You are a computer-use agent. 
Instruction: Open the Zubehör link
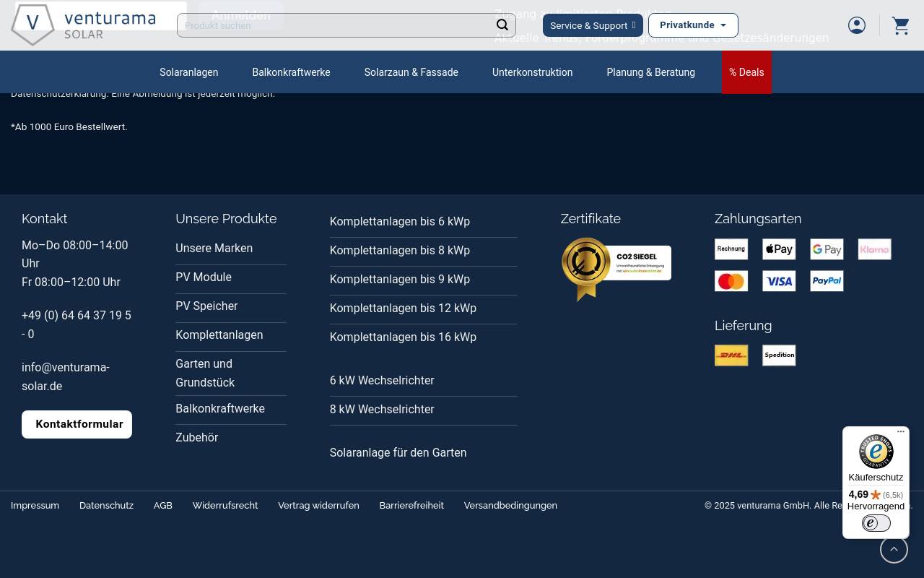pyautogui.click(x=197, y=438)
